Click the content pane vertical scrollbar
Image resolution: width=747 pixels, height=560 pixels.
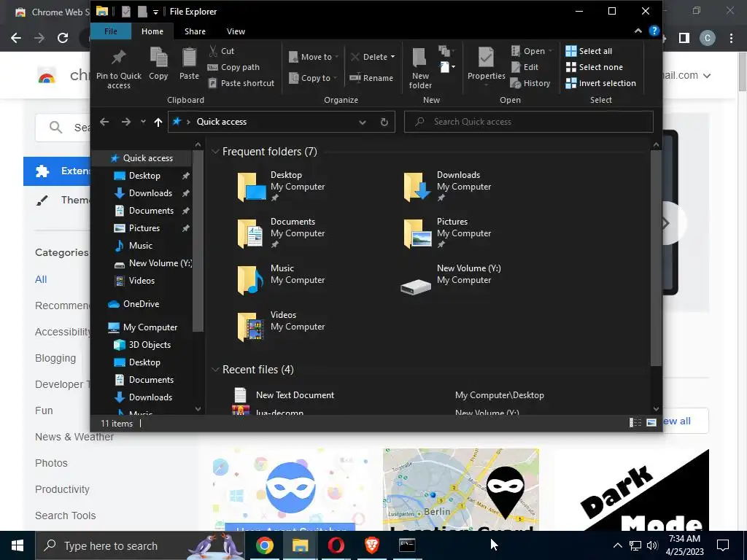point(656,257)
